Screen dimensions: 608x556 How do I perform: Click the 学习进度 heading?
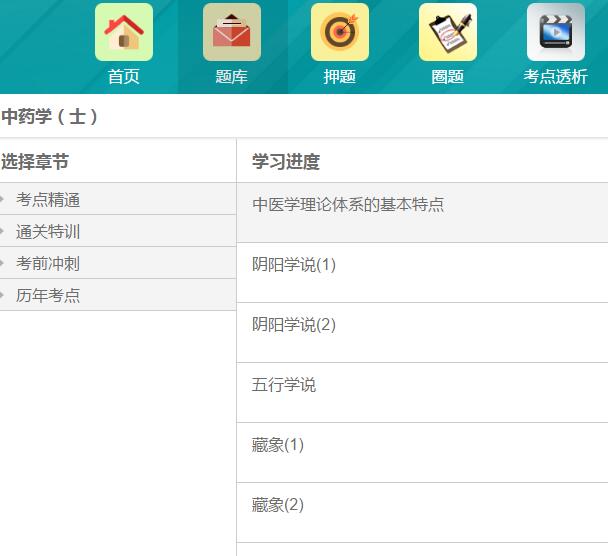286,161
